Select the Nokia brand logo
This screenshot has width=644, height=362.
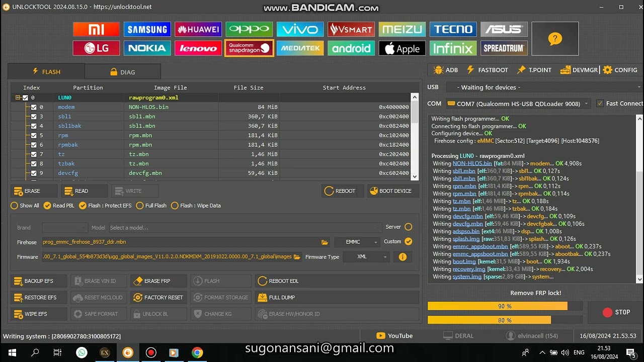point(147,48)
